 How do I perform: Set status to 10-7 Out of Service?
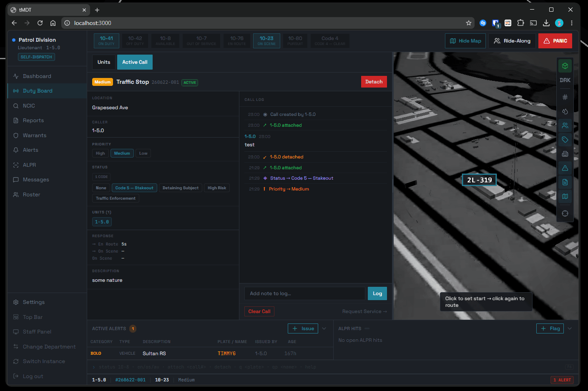(x=201, y=41)
